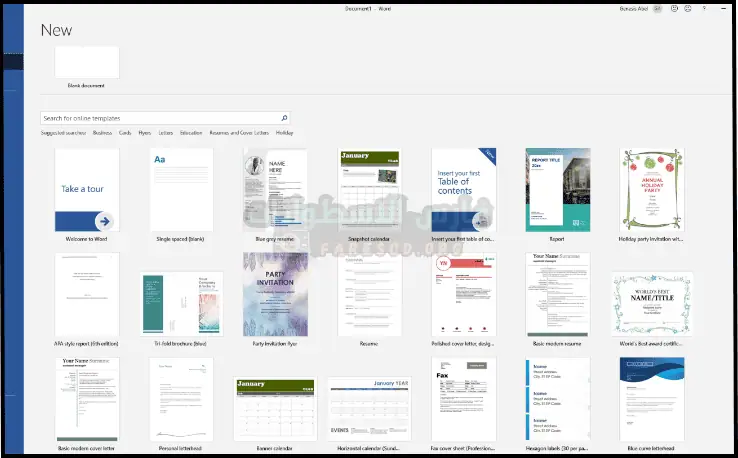Open Resumes and Cover Letters search

pos(238,132)
